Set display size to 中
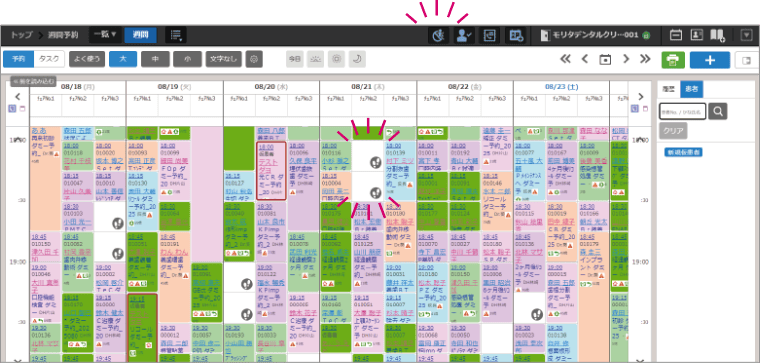 pos(155,59)
